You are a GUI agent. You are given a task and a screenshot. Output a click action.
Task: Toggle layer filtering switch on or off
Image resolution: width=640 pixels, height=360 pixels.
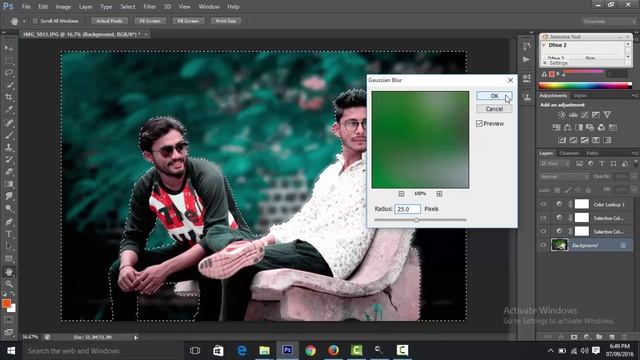click(x=635, y=163)
